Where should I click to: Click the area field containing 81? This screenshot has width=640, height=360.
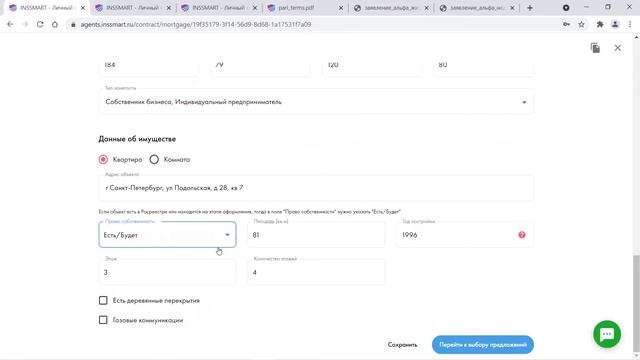(316, 235)
